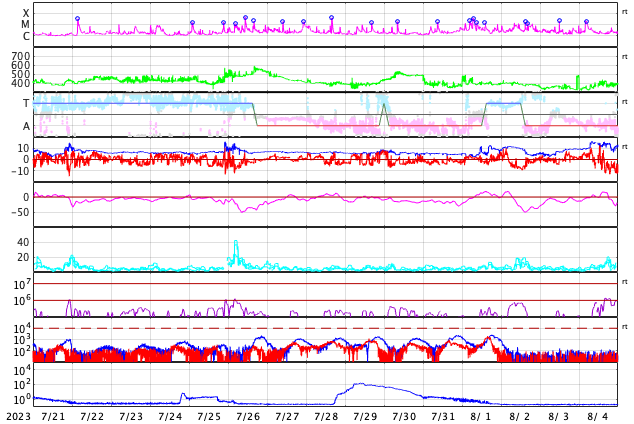The height and width of the screenshot is (424, 634).
Task: Pick the 7/24 date label
Action: (x=170, y=416)
